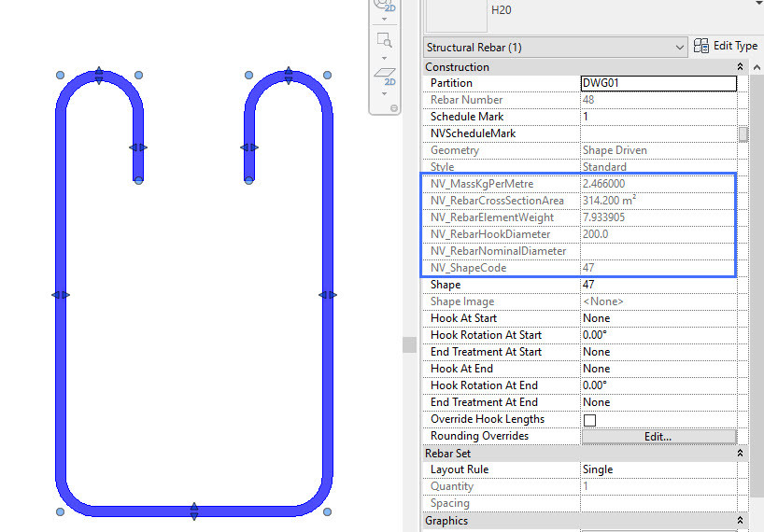Viewport: 764px width, 532px height.
Task: Click the left arc top arrow handle
Action: tap(99, 76)
